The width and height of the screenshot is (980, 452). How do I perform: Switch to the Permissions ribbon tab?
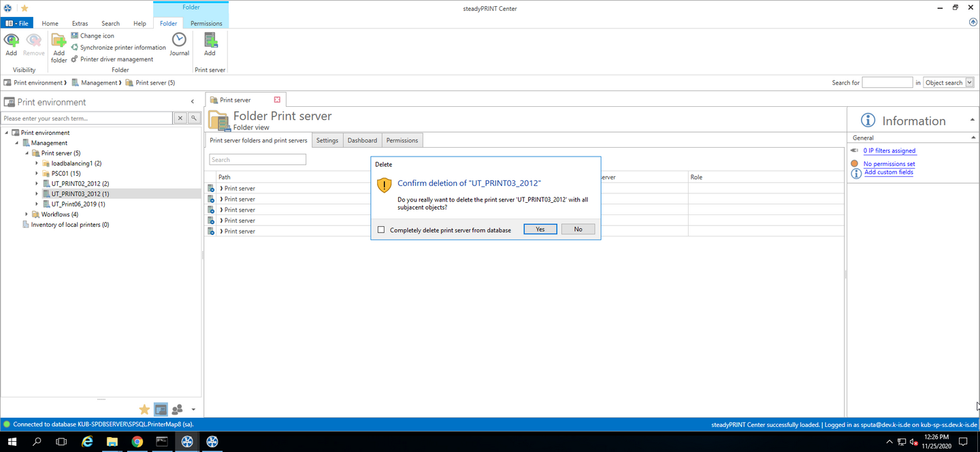coord(206,23)
